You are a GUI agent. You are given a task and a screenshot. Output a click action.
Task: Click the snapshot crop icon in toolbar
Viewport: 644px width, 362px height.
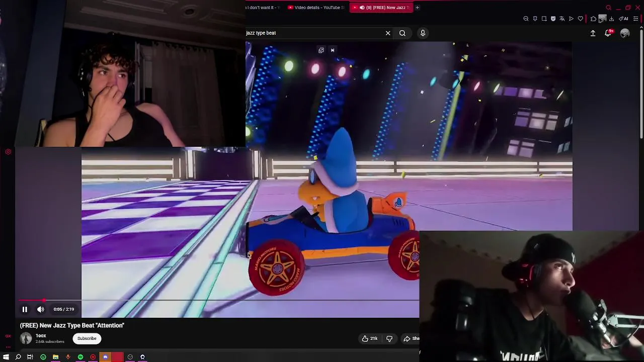(x=544, y=19)
